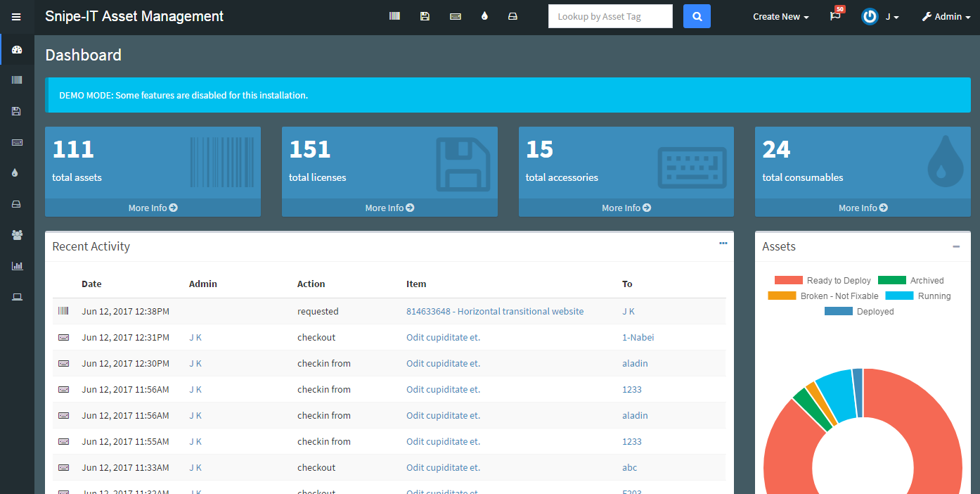The image size is (980, 494).
Task: Click the user avatar power icon
Action: [x=870, y=16]
